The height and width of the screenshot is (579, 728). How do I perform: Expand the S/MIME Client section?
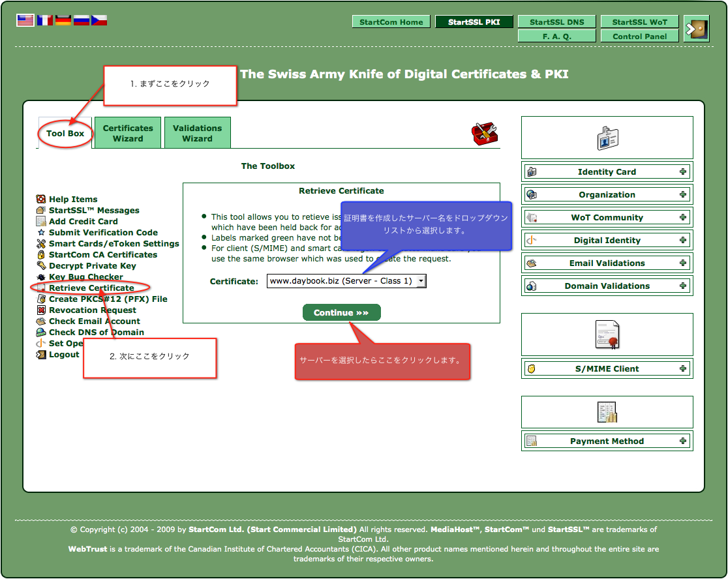pos(683,368)
